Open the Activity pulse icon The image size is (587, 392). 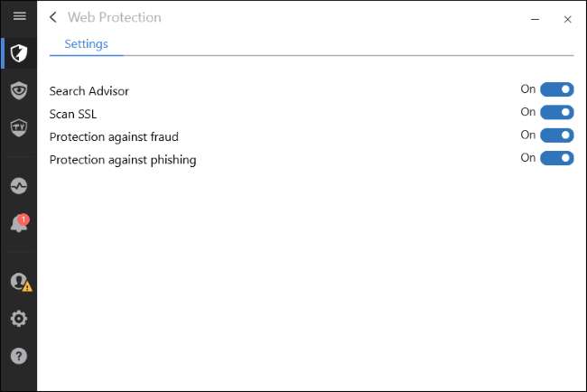coord(19,186)
